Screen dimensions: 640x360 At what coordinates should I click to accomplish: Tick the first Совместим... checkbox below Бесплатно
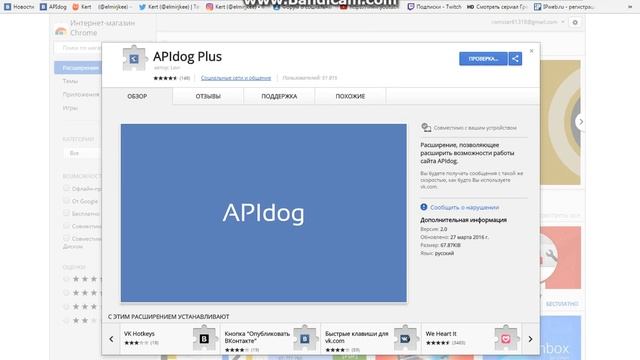pos(66,226)
